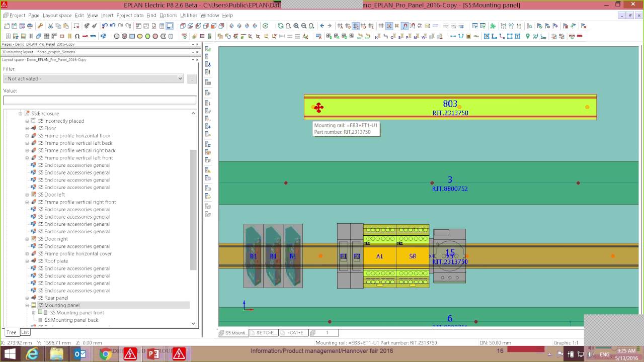This screenshot has height=362, width=644.
Task: Click the yellow ellipse shape icon
Action: tap(140, 36)
